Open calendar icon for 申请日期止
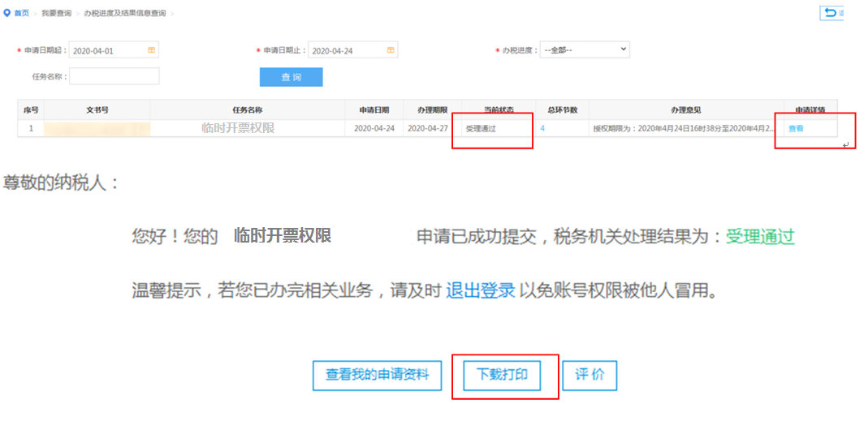The height and width of the screenshot is (421, 868). (391, 50)
